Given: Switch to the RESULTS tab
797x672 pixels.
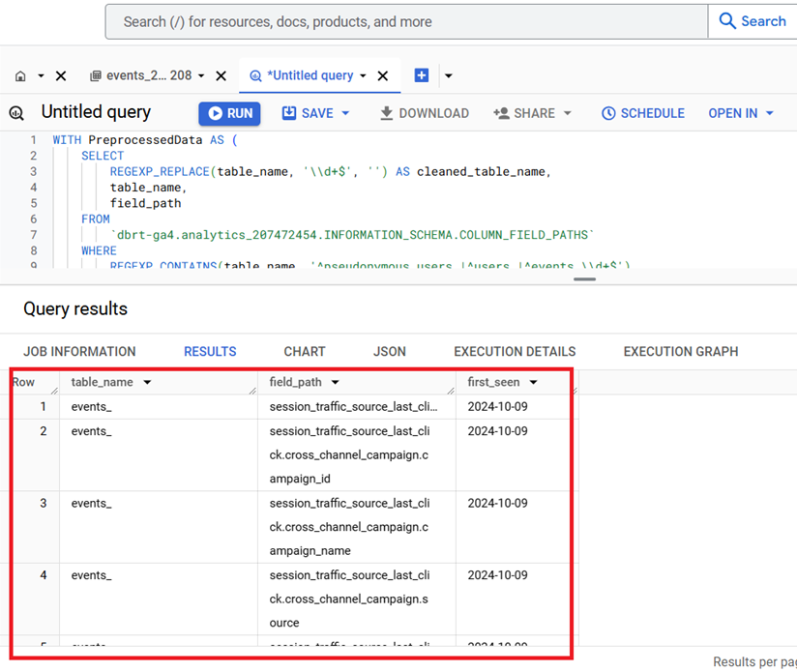Looking at the screenshot, I should (x=210, y=352).
